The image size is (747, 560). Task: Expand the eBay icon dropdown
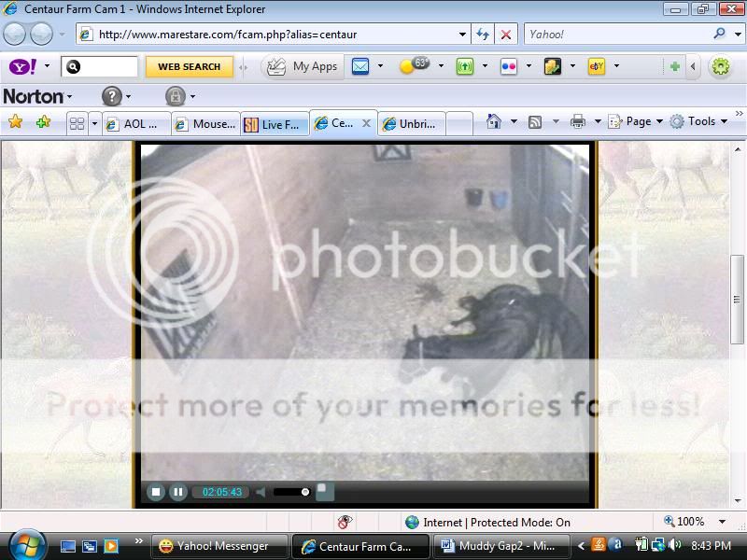(616, 66)
